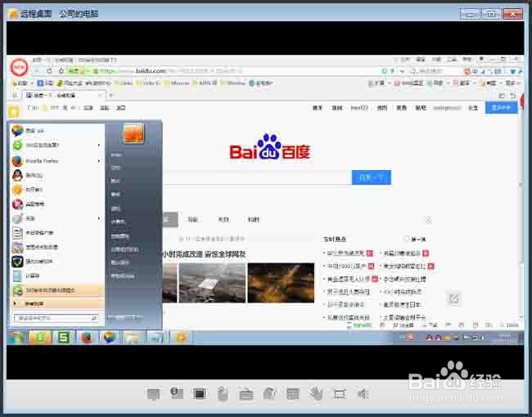Expand All Programs (所有程序) in Start menu

pyautogui.click(x=56, y=304)
